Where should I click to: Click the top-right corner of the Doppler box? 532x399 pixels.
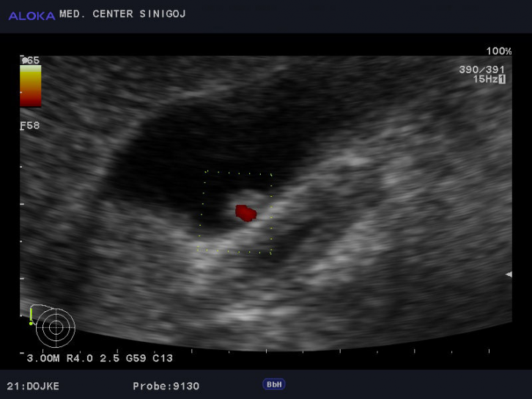tap(271, 175)
